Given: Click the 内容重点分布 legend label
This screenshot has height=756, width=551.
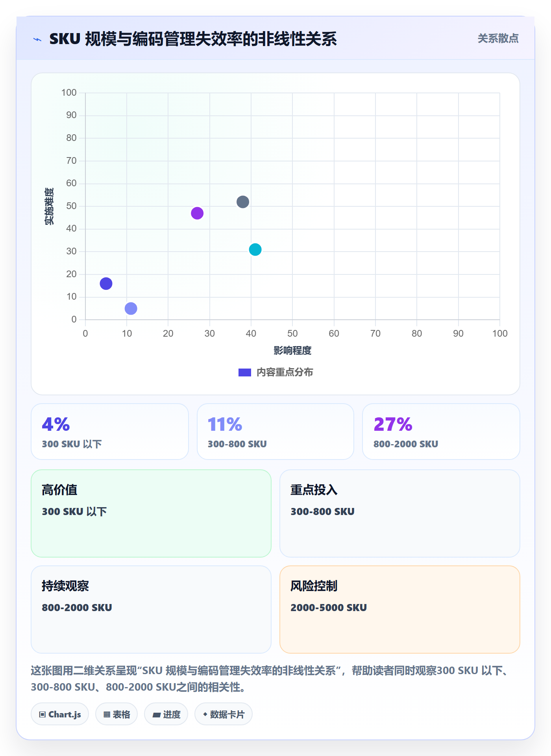Looking at the screenshot, I should [x=285, y=372].
